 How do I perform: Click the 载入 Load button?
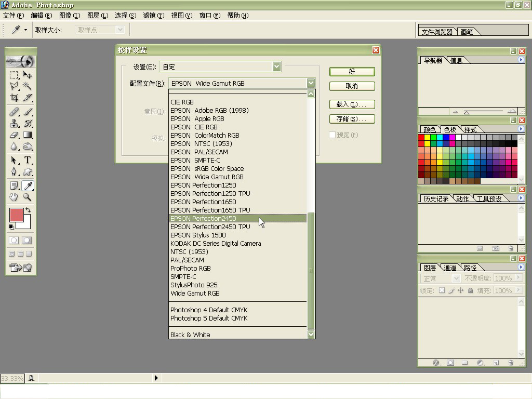352,104
